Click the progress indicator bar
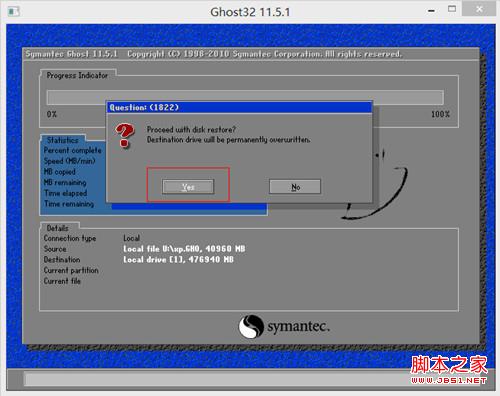 click(x=245, y=97)
